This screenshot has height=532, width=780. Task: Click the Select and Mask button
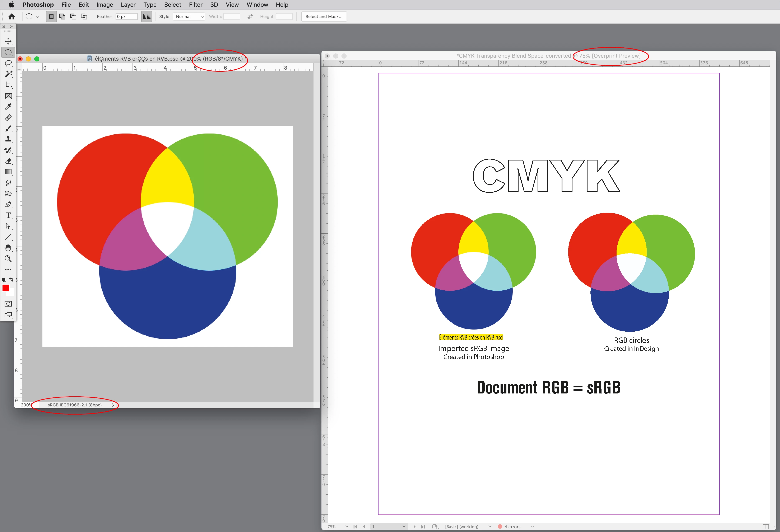(x=324, y=17)
